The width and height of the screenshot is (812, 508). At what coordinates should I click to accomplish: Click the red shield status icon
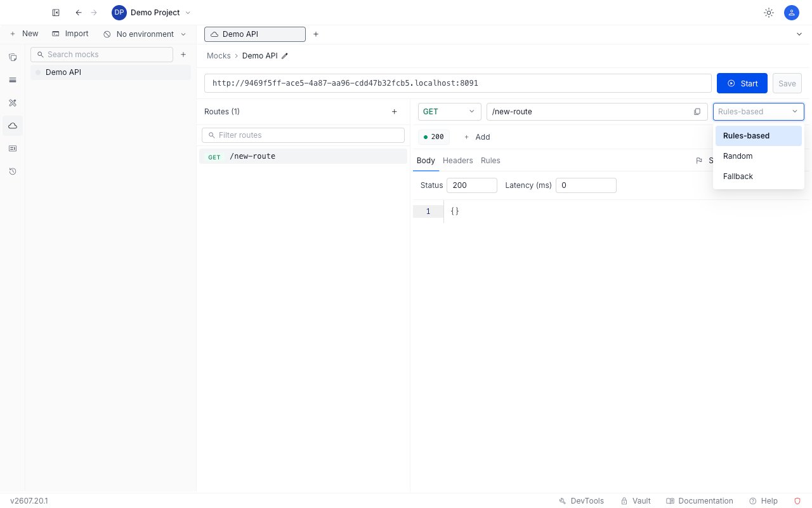point(797,501)
